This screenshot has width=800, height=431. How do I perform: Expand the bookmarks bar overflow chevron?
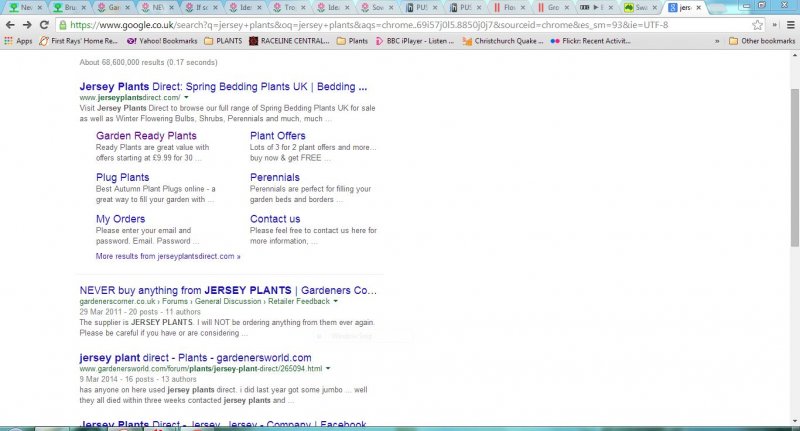pos(716,41)
